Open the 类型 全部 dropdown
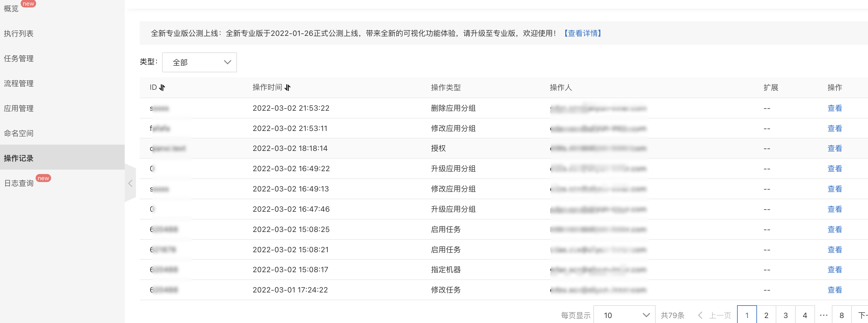 pos(200,62)
